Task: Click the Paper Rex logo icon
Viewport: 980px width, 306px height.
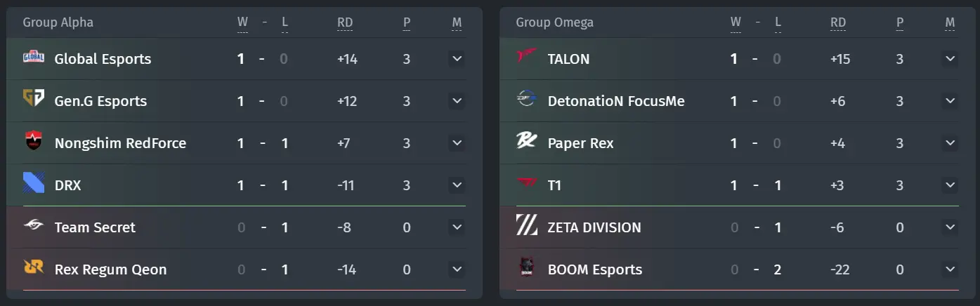Action: [527, 143]
